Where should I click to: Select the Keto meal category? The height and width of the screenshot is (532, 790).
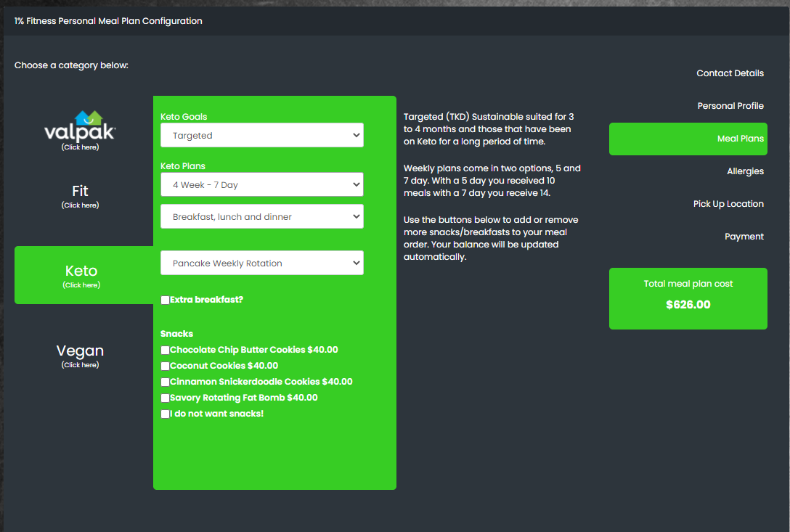(81, 275)
